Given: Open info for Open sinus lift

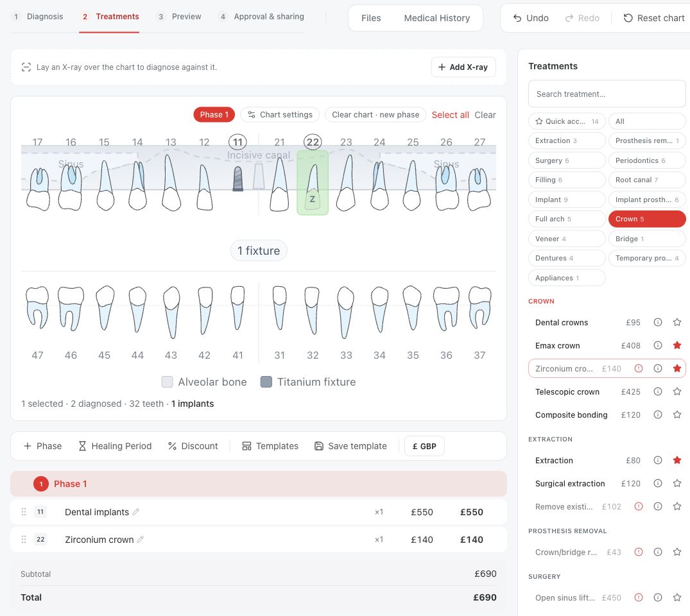Looking at the screenshot, I should click(657, 597).
